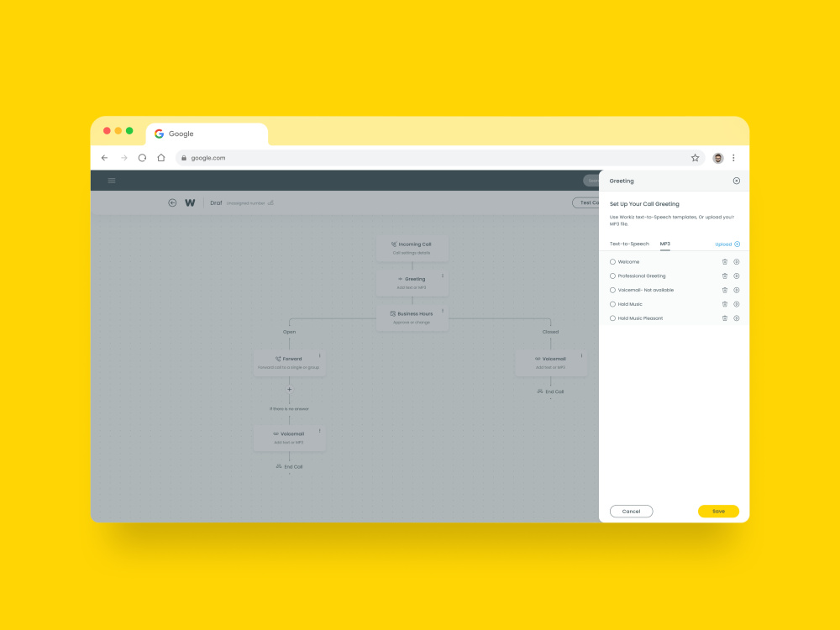
Task: Select Voicemail- Not available radio button
Action: pos(612,290)
